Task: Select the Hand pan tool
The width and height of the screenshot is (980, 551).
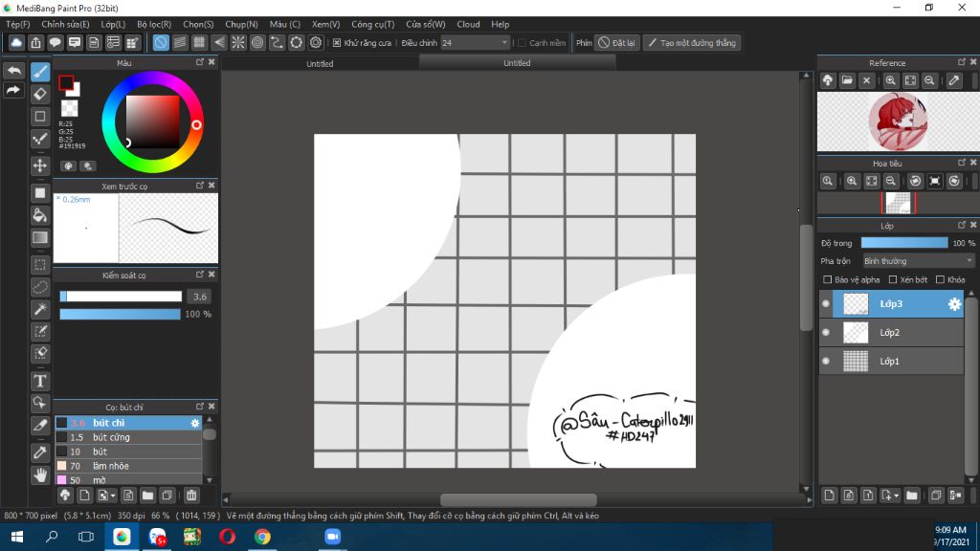Action: point(40,474)
